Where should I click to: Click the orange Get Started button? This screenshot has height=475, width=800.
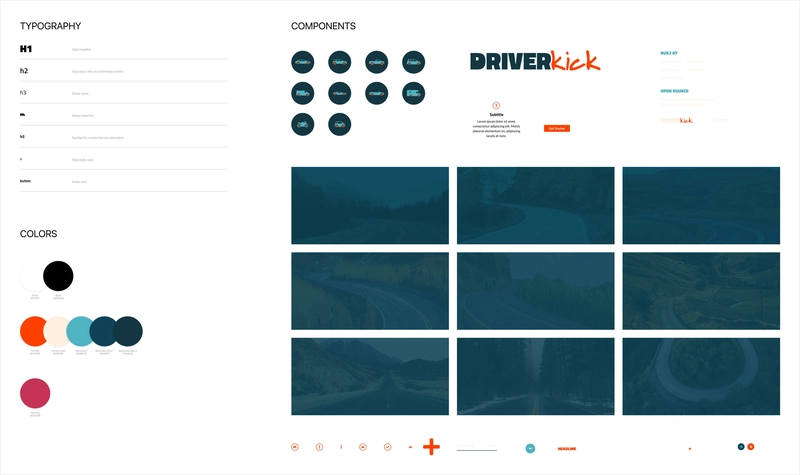557,129
